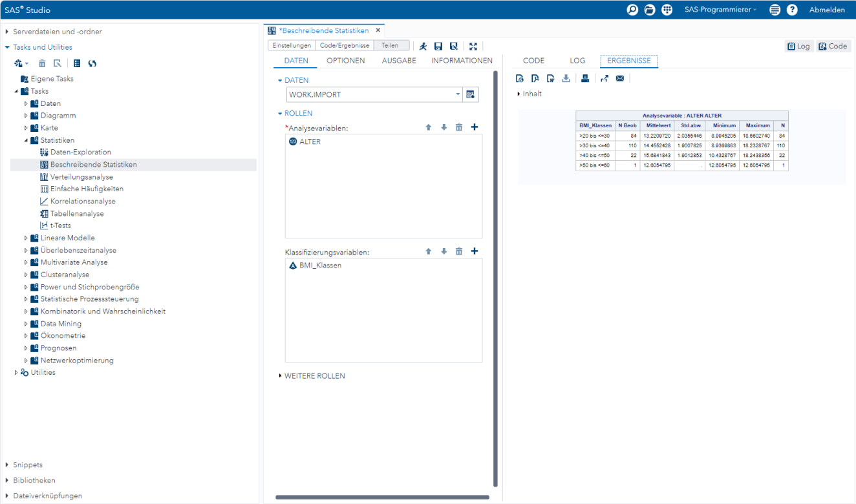Email the results with the envelope icon
The image size is (856, 504).
point(620,78)
